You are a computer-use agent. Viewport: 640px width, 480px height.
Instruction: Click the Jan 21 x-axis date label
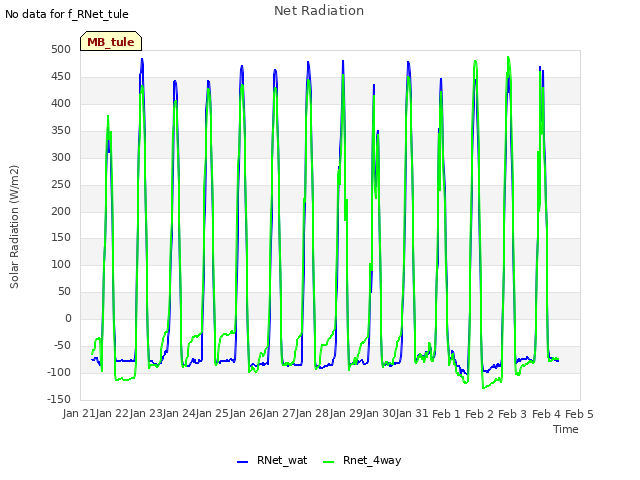coord(79,413)
